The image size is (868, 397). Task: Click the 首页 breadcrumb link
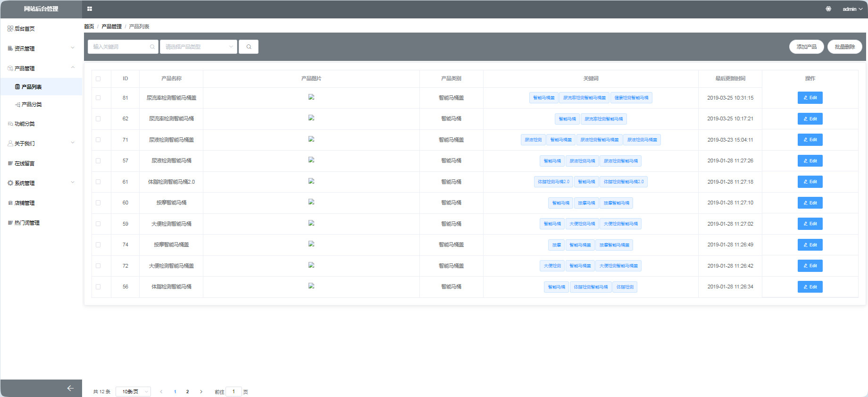click(x=89, y=26)
